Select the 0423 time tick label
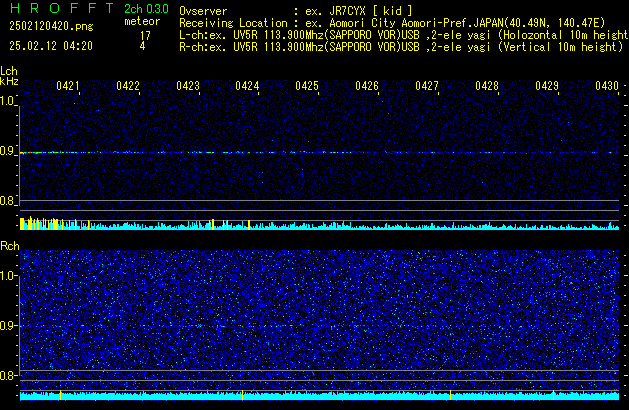 [188, 86]
